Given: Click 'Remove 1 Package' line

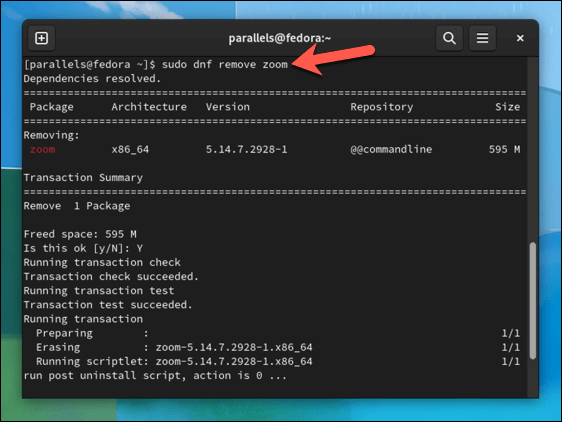Looking at the screenshot, I should point(77,206).
